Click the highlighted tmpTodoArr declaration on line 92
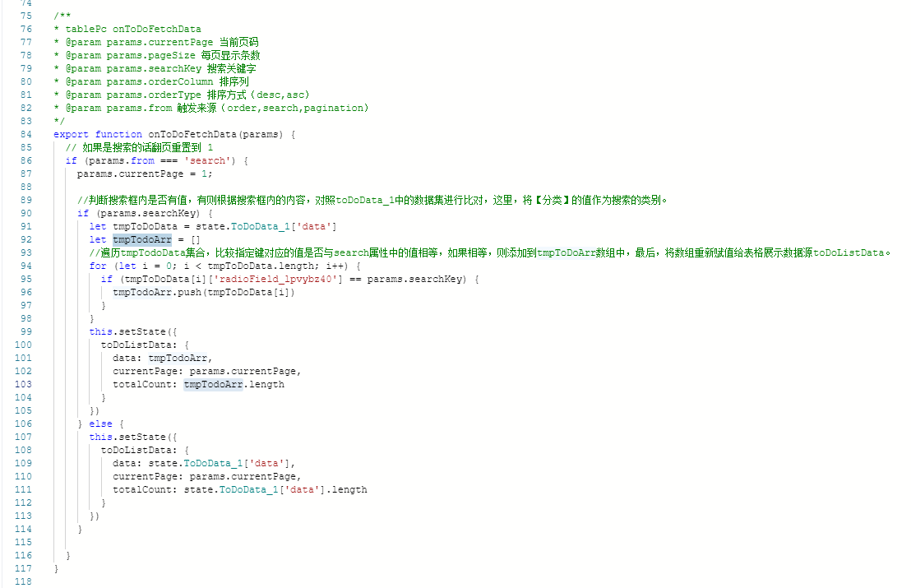Image resolution: width=911 pixels, height=588 pixels. 142,239
